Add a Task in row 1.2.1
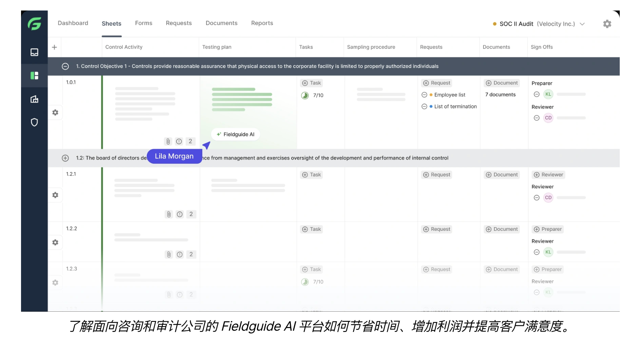 tap(311, 175)
